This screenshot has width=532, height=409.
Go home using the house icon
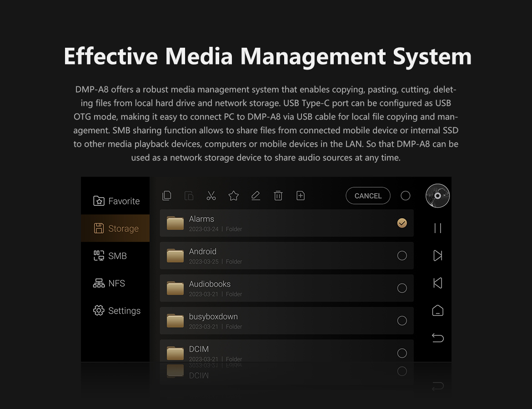pyautogui.click(x=437, y=311)
